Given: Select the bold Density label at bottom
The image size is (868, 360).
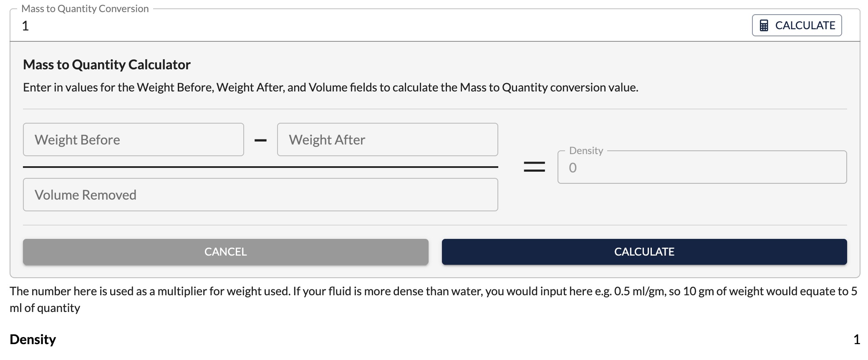Looking at the screenshot, I should click(33, 340).
